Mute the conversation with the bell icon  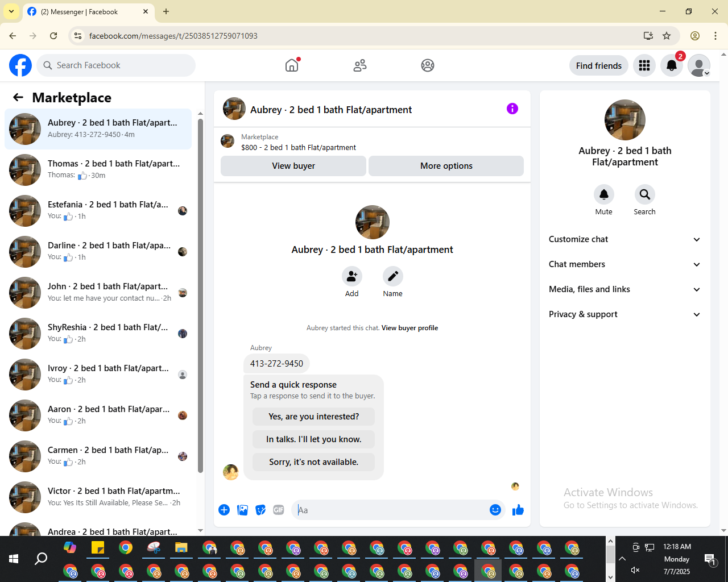click(x=604, y=194)
